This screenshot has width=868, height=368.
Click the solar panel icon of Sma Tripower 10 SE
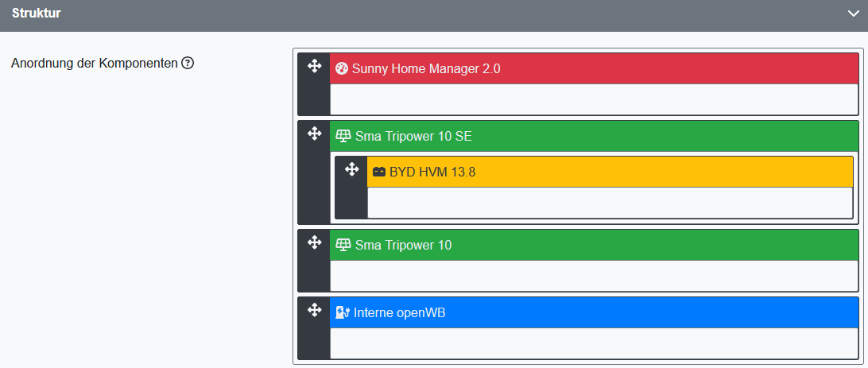pyautogui.click(x=343, y=137)
